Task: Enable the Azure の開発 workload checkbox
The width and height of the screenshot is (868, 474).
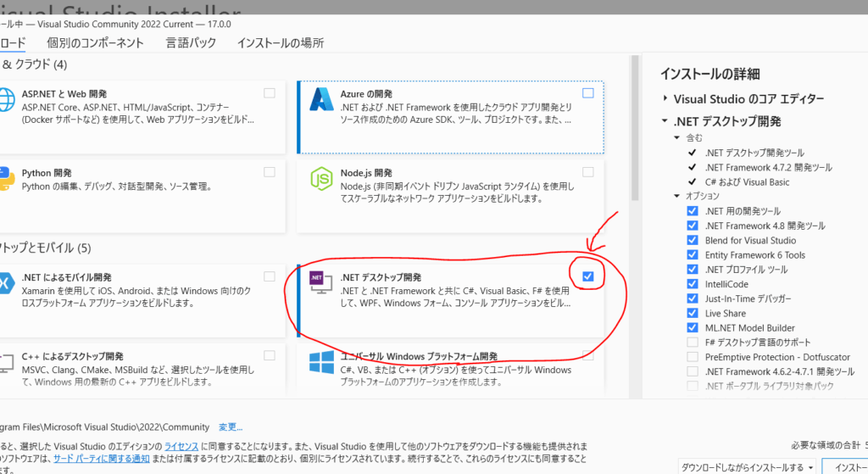Action: point(588,92)
